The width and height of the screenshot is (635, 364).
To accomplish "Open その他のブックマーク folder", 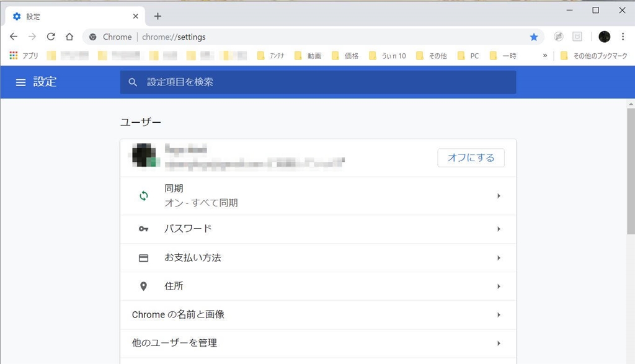I will (593, 55).
